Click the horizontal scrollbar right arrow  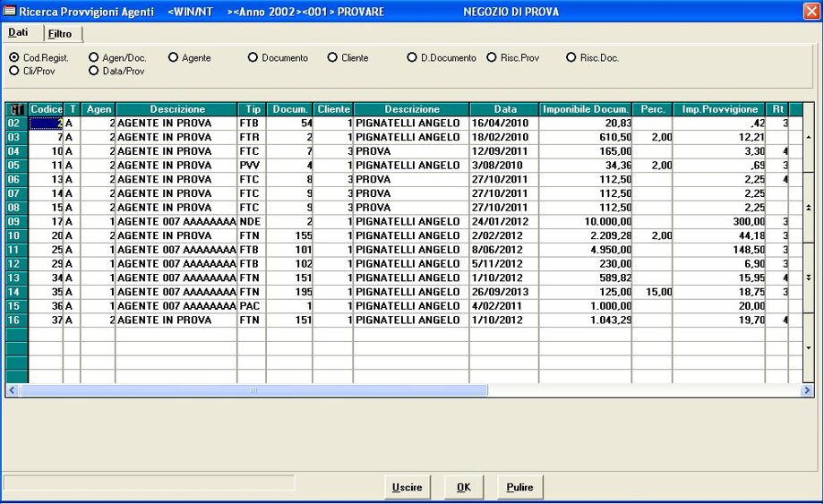click(807, 390)
